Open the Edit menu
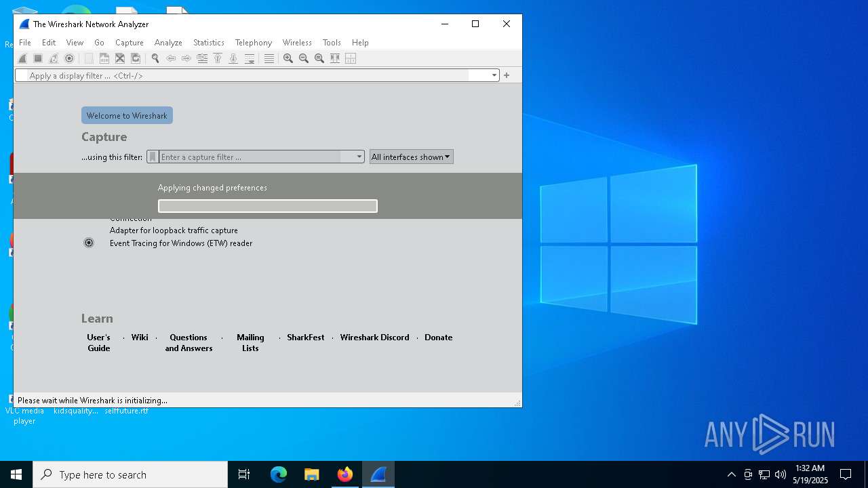Screen dimensions: 868x488 pos(49,42)
